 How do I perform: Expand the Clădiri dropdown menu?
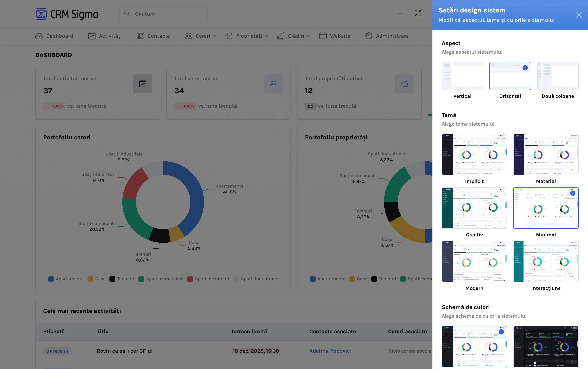click(x=294, y=36)
